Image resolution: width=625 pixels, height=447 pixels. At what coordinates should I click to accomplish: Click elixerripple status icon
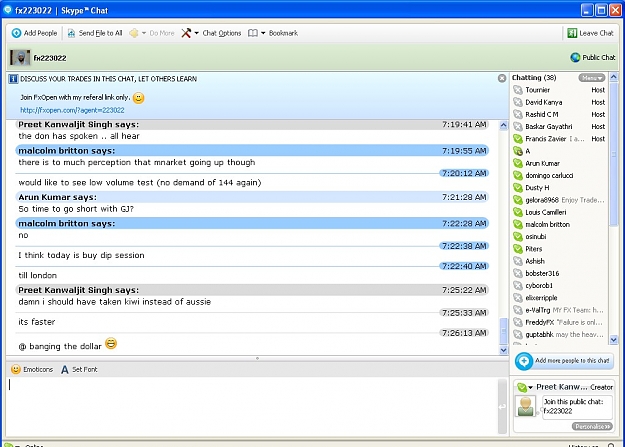pos(518,298)
